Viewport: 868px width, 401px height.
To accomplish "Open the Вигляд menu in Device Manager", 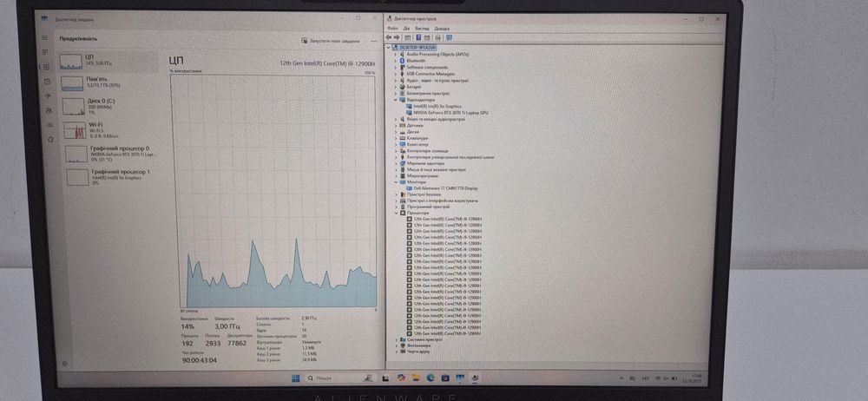I will [422, 29].
